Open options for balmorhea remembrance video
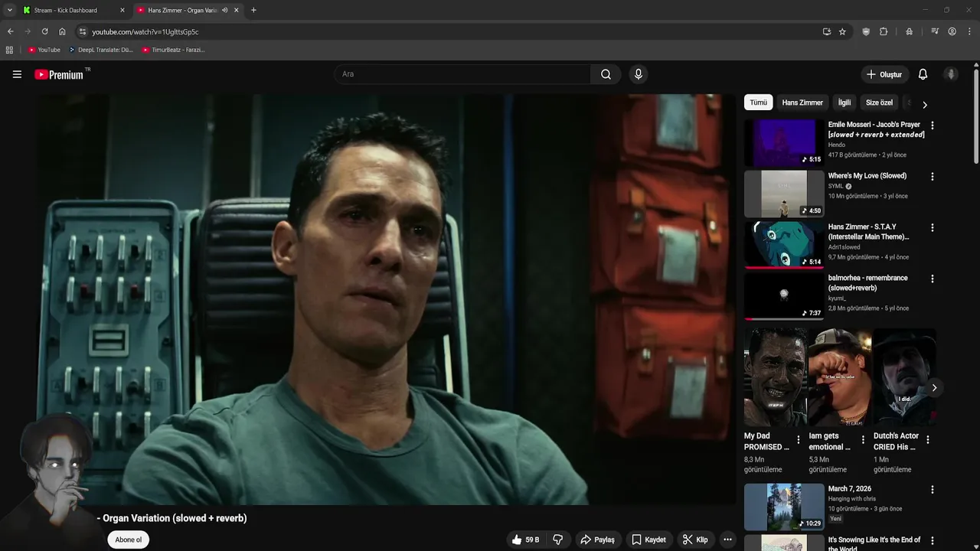980x551 pixels. click(932, 279)
